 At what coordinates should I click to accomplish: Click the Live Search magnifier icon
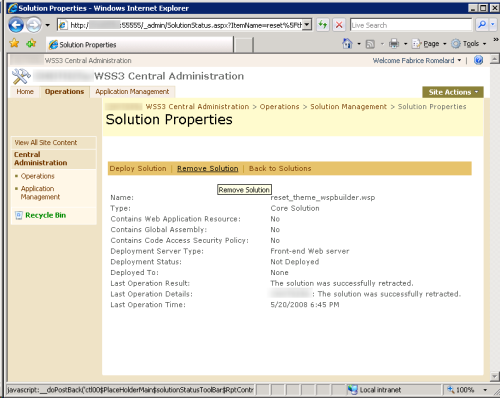pyautogui.click(x=482, y=25)
